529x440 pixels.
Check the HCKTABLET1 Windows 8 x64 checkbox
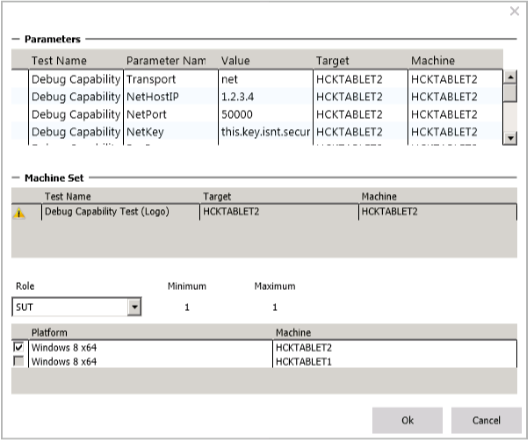click(x=18, y=361)
